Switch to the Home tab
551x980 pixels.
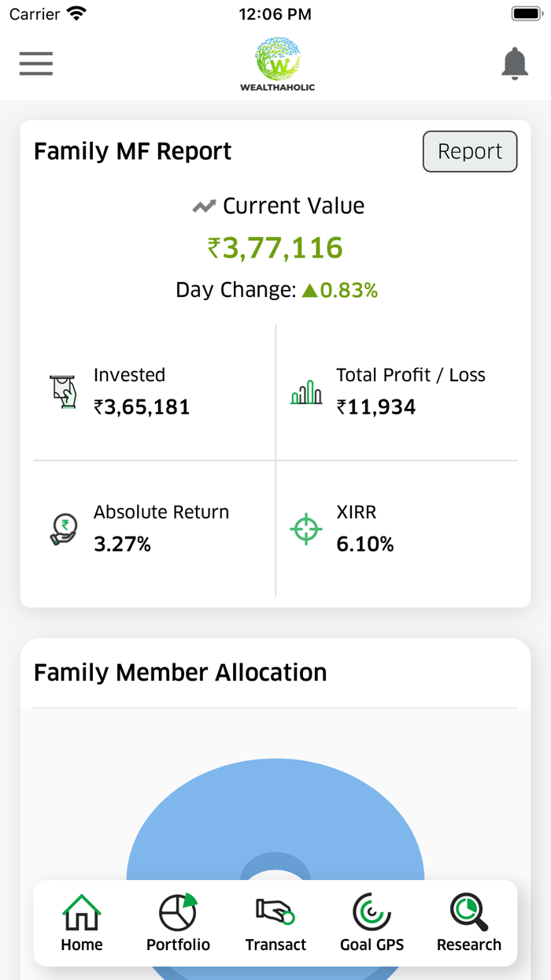point(81,923)
